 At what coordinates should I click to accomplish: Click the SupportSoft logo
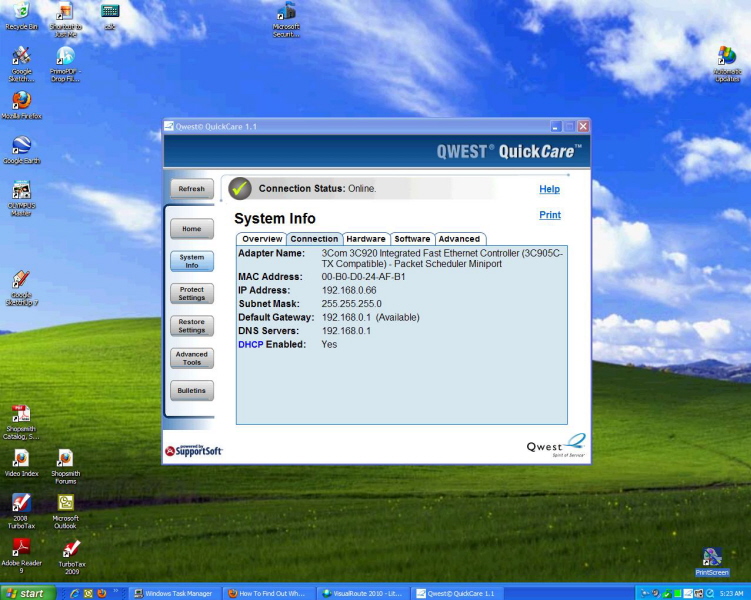click(x=193, y=451)
